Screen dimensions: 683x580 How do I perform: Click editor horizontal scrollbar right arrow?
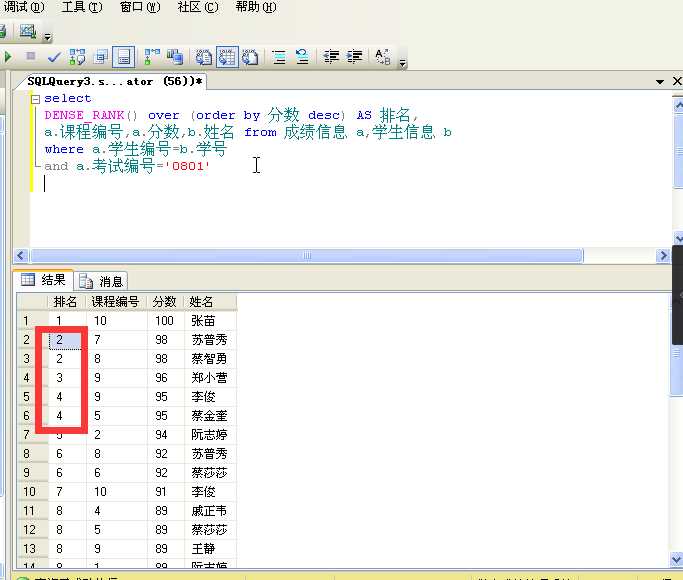[x=663, y=255]
